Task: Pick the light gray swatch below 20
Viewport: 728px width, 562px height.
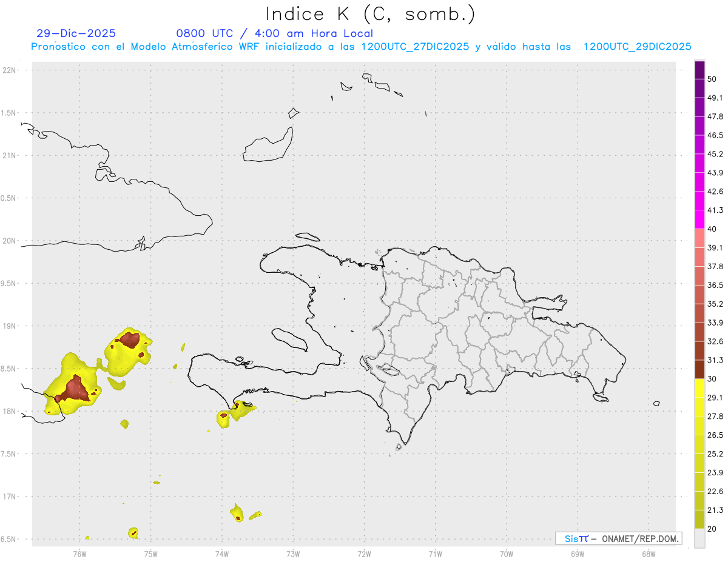Action: [699, 538]
